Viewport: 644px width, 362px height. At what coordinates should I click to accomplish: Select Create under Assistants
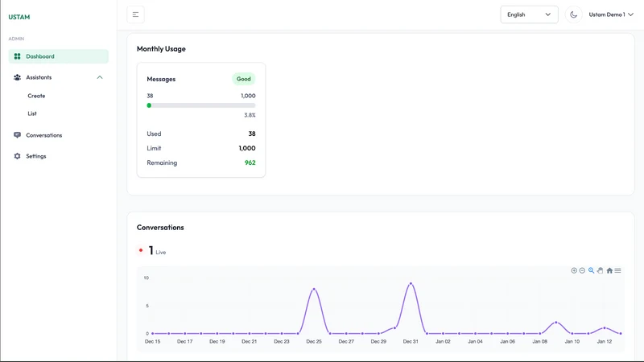(36, 96)
